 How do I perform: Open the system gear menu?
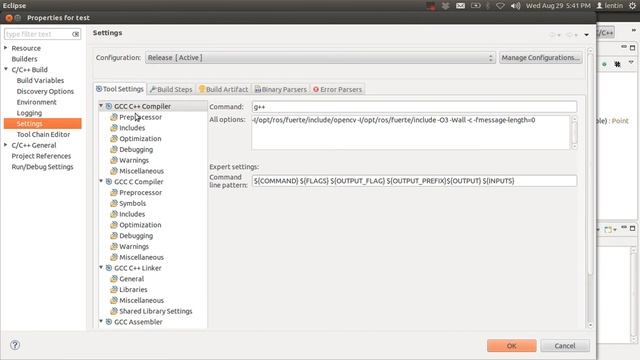click(632, 6)
